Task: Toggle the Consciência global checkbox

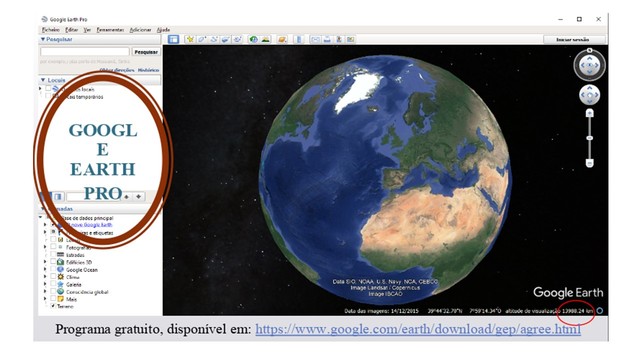Action: point(53,291)
